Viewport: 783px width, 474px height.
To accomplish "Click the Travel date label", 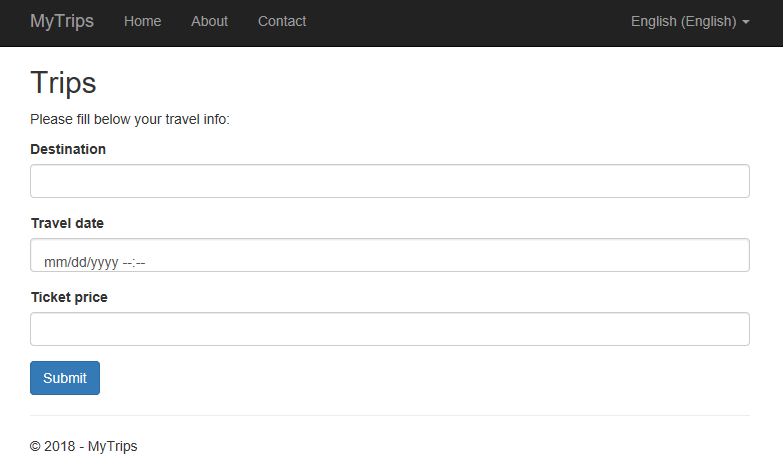I will click(67, 223).
